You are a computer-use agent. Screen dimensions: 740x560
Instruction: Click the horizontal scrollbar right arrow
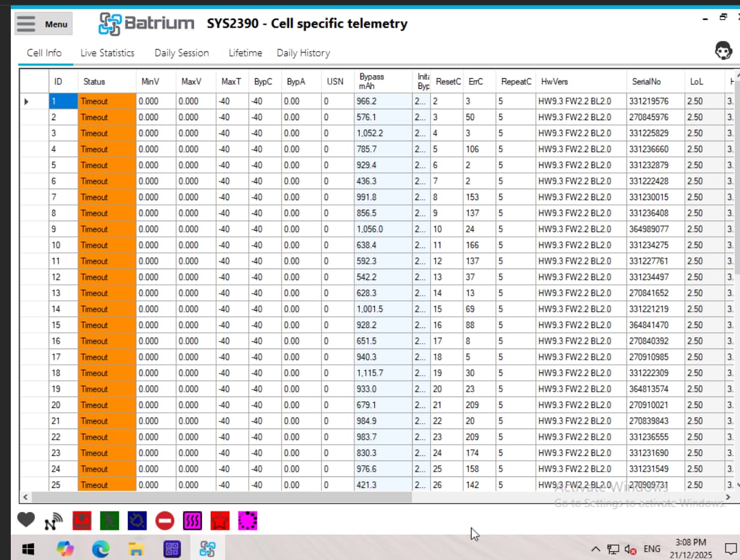click(x=728, y=498)
